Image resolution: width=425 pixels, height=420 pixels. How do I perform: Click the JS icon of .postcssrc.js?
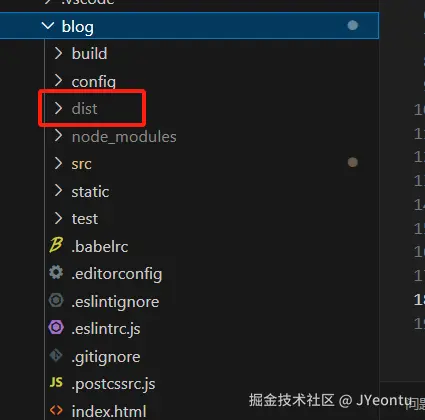[56, 382]
